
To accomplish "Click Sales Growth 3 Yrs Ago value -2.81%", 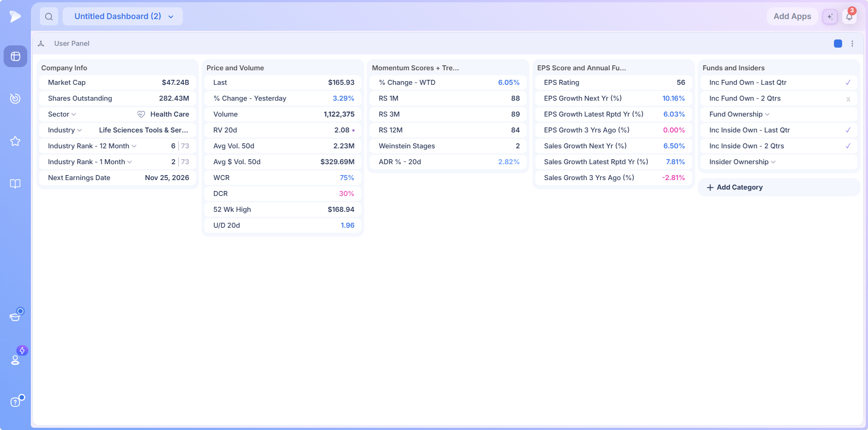I will [674, 178].
